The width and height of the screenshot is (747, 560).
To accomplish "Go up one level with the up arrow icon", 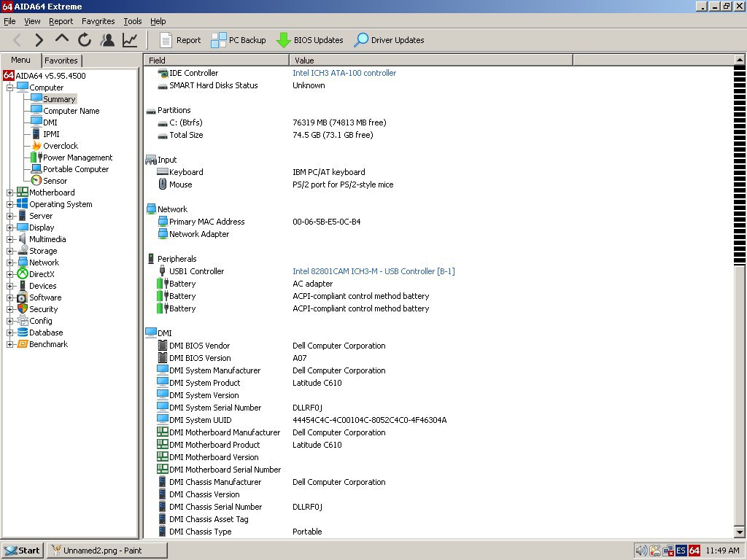I will pyautogui.click(x=62, y=39).
